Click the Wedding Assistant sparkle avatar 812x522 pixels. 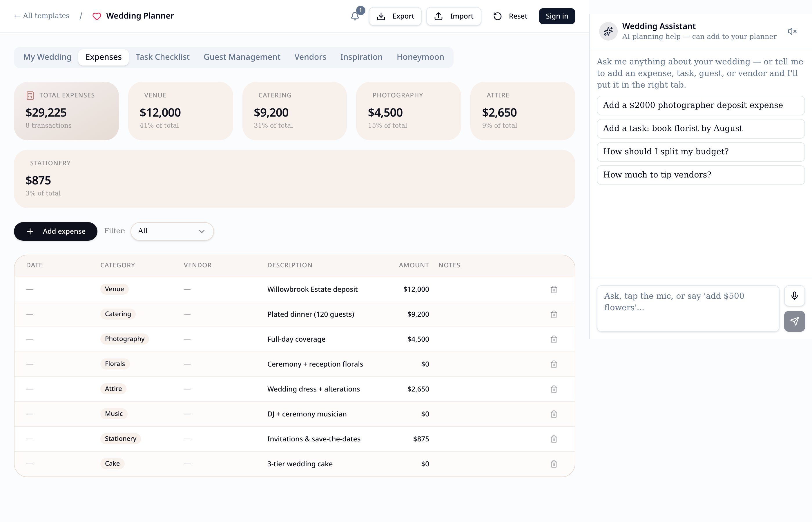(x=608, y=31)
